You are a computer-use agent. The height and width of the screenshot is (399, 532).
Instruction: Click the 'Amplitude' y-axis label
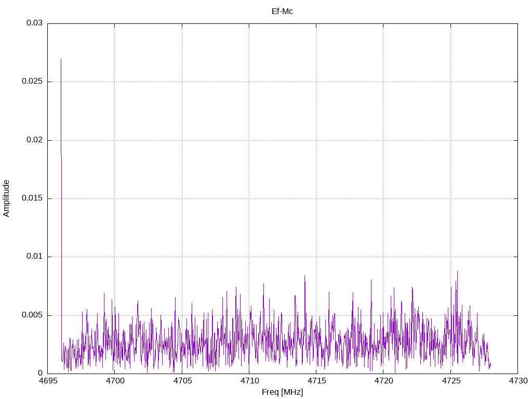tap(6, 198)
